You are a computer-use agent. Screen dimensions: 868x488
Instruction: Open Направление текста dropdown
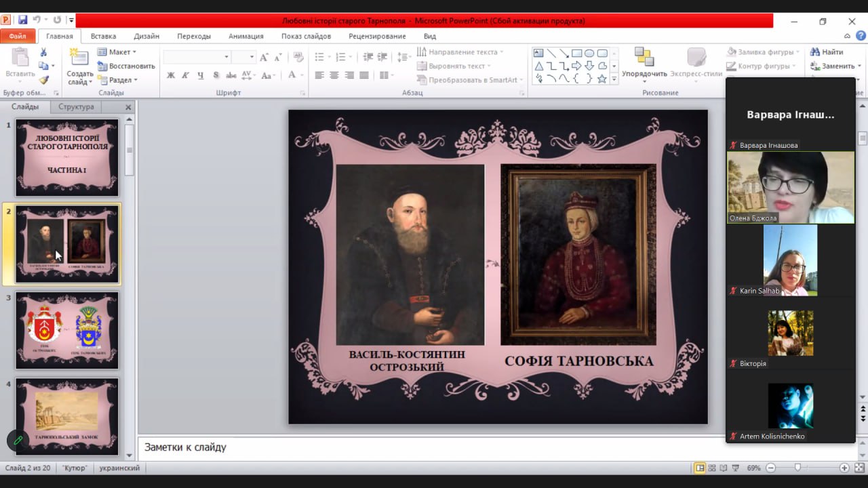point(460,52)
